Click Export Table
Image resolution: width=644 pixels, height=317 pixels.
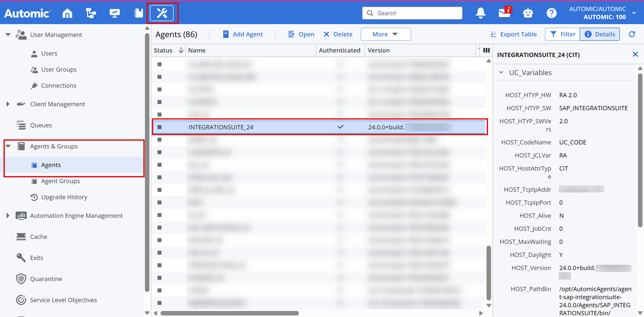[x=513, y=34]
